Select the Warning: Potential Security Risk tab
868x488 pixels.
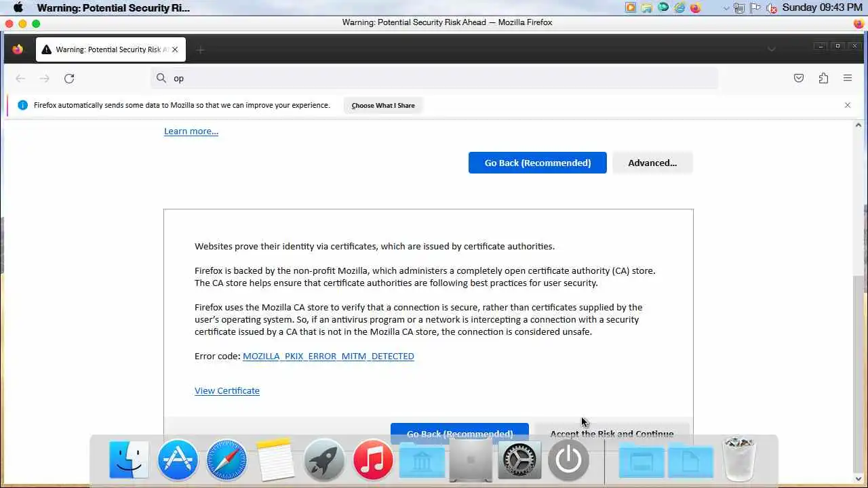click(x=111, y=49)
